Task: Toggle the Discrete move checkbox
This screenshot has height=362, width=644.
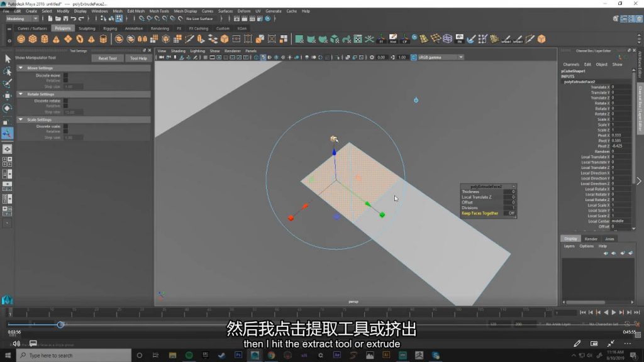Action: (65, 75)
